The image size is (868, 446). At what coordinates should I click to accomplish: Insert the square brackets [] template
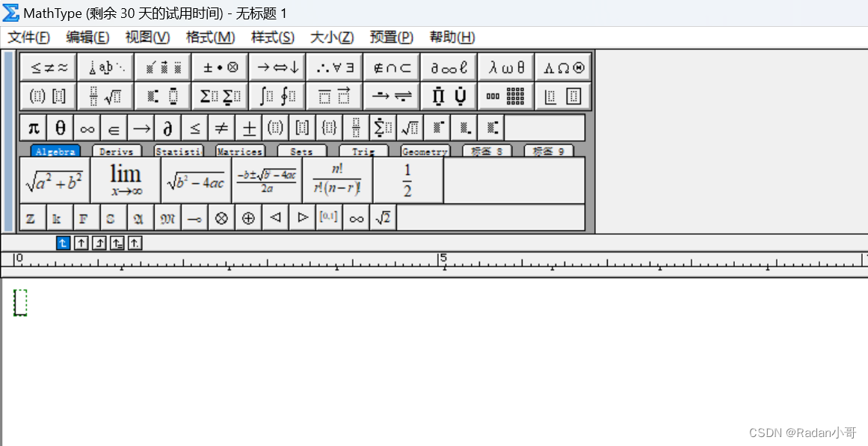point(303,128)
